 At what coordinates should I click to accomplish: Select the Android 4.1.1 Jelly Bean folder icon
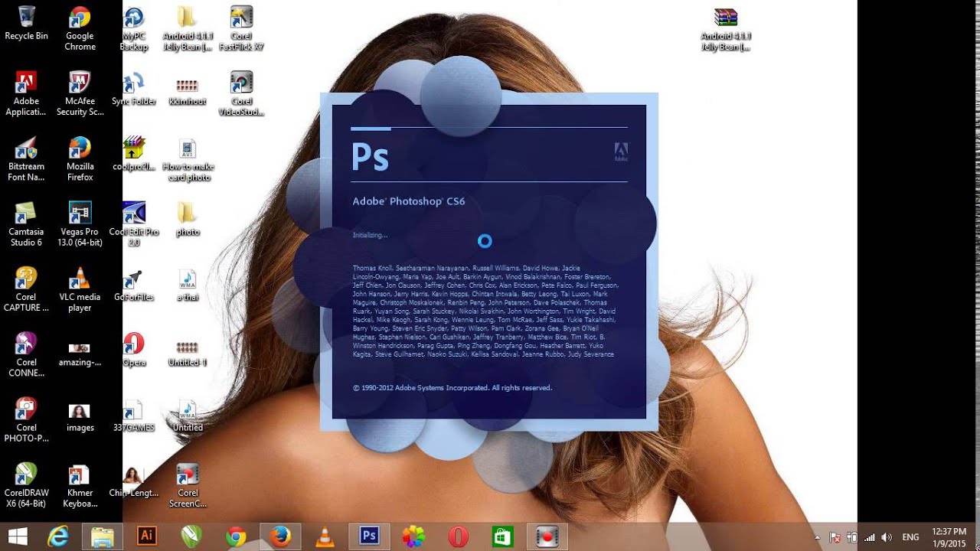pyautogui.click(x=187, y=28)
